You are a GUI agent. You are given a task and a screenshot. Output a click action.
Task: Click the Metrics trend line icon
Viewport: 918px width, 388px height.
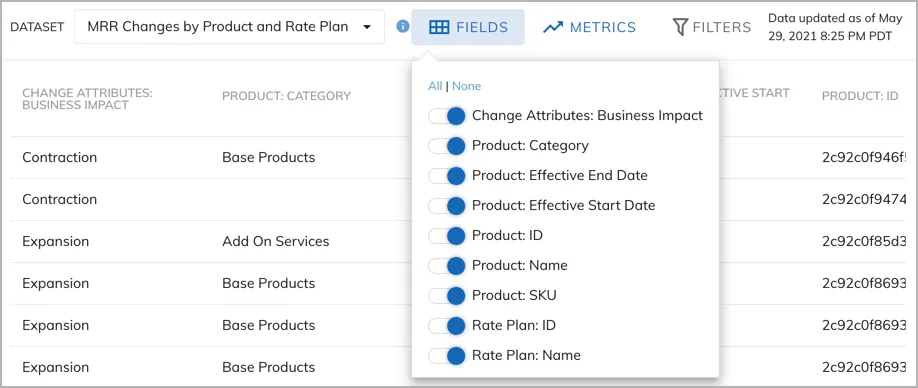point(553,27)
